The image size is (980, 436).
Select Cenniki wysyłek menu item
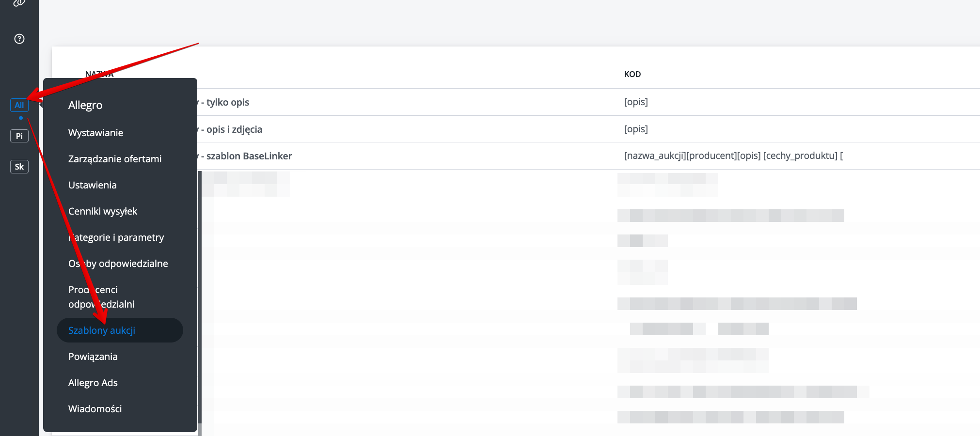[103, 211]
